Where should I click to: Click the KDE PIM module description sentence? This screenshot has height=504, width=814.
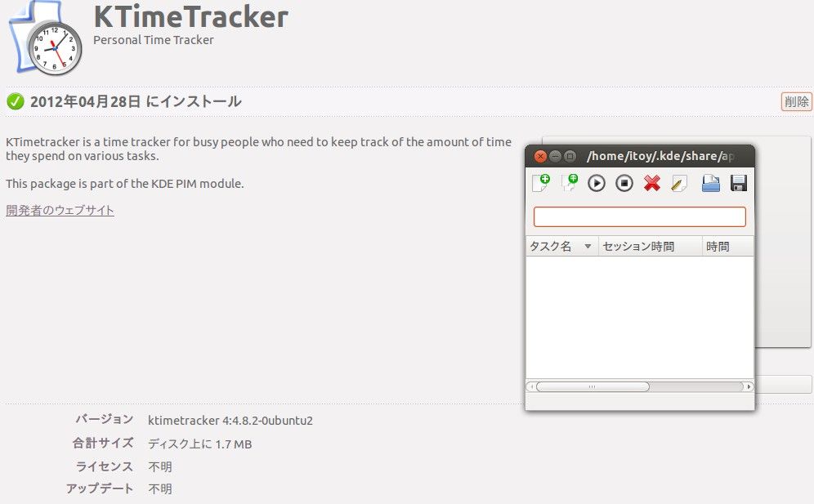point(124,184)
